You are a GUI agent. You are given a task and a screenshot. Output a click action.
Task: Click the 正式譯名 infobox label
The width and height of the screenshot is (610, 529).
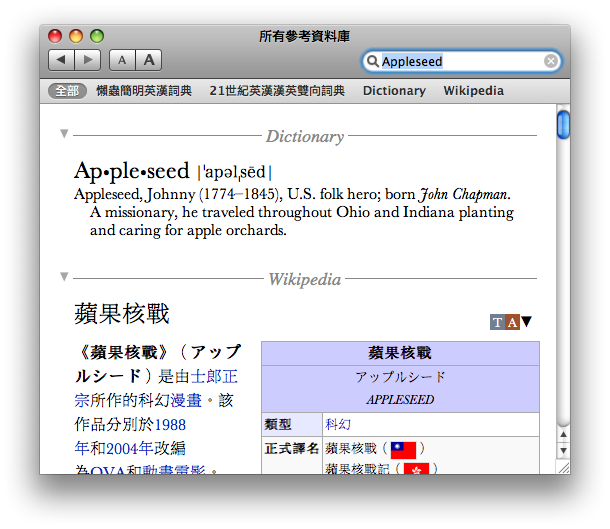click(292, 448)
